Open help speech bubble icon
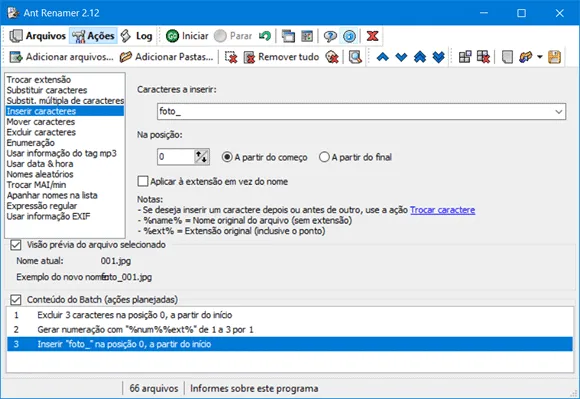The image size is (580, 399). click(x=330, y=36)
